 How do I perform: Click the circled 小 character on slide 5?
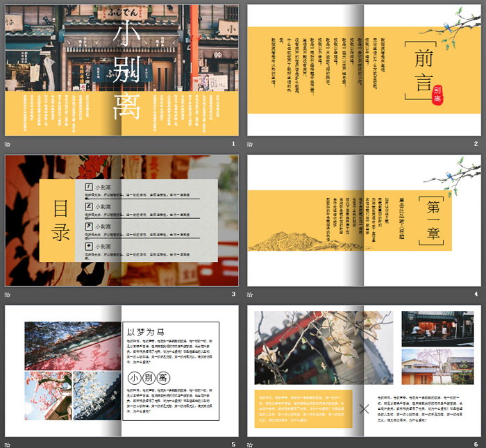point(133,378)
